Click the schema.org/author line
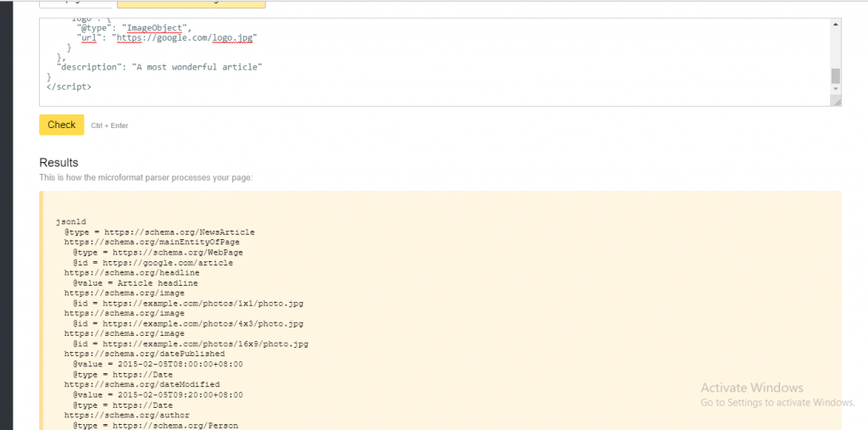The image size is (868, 430). click(x=127, y=415)
